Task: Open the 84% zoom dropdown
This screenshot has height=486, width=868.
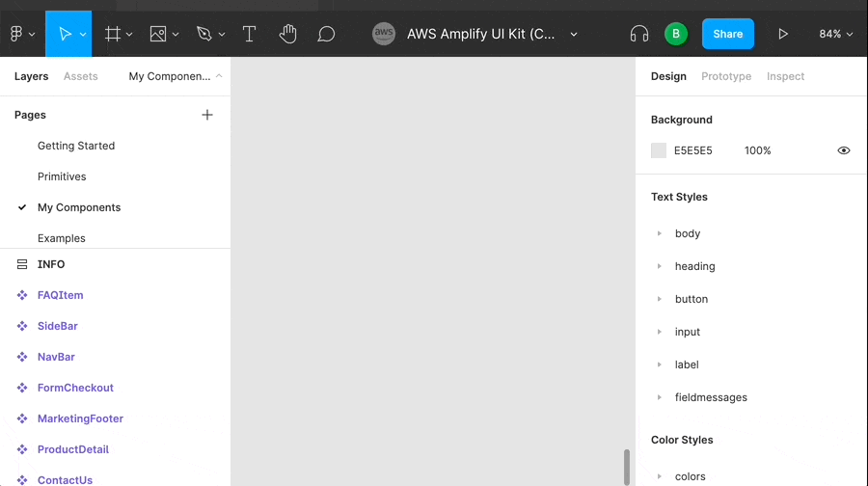Action: click(x=836, y=34)
